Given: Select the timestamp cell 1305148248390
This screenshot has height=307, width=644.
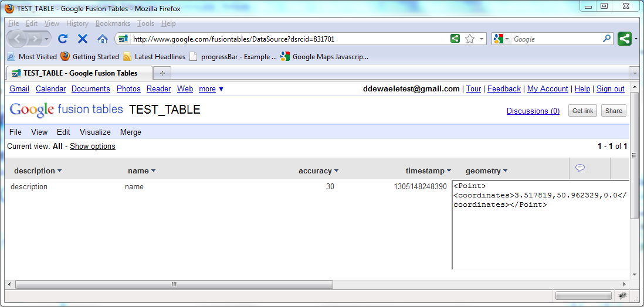Looking at the screenshot, I should click(x=420, y=187).
